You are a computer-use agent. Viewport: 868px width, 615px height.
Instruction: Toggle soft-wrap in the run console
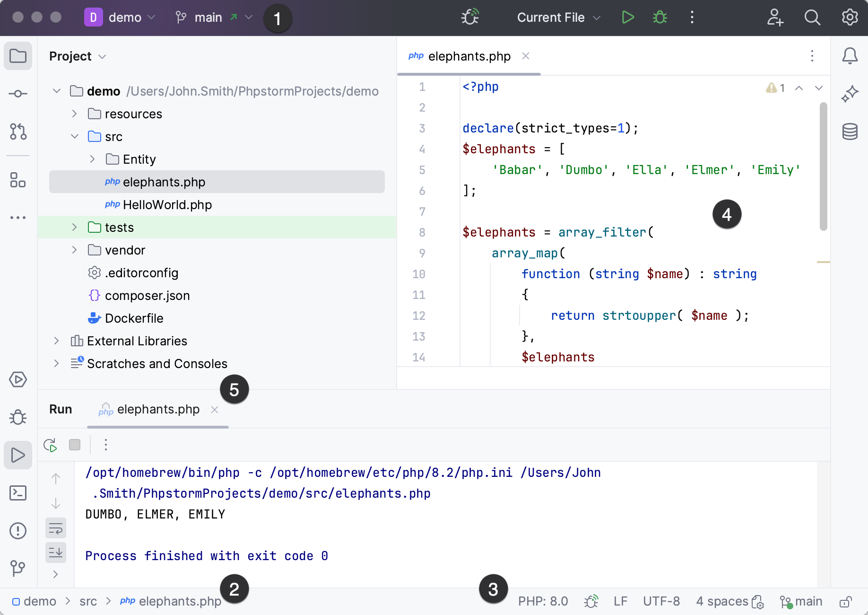click(56, 528)
